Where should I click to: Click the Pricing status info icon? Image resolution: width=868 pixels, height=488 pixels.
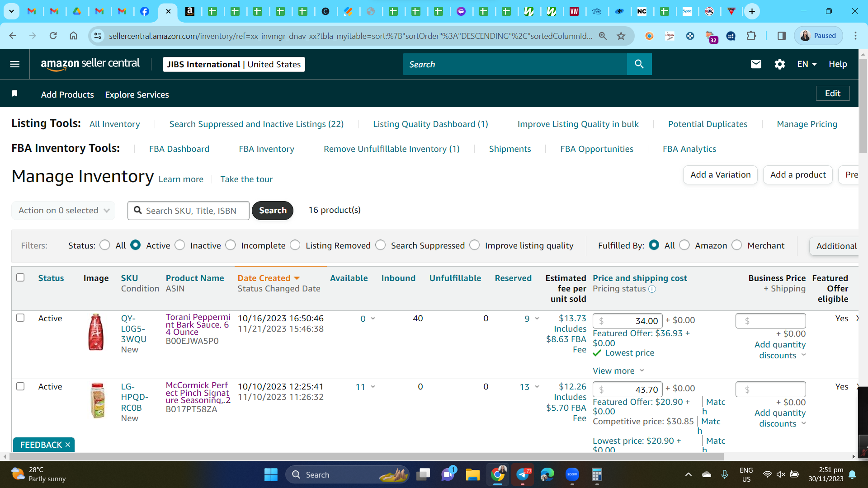(652, 289)
